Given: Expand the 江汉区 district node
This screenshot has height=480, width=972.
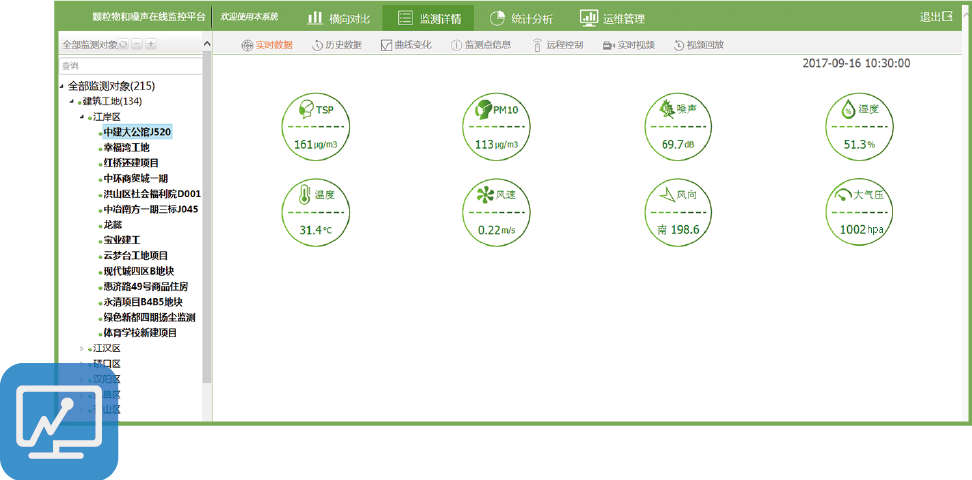Looking at the screenshot, I should pyautogui.click(x=83, y=348).
